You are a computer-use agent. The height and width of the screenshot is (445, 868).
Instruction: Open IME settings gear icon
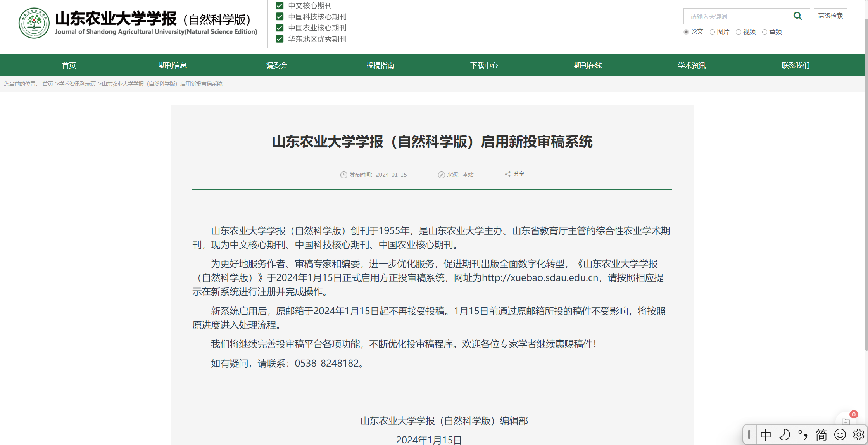click(858, 435)
